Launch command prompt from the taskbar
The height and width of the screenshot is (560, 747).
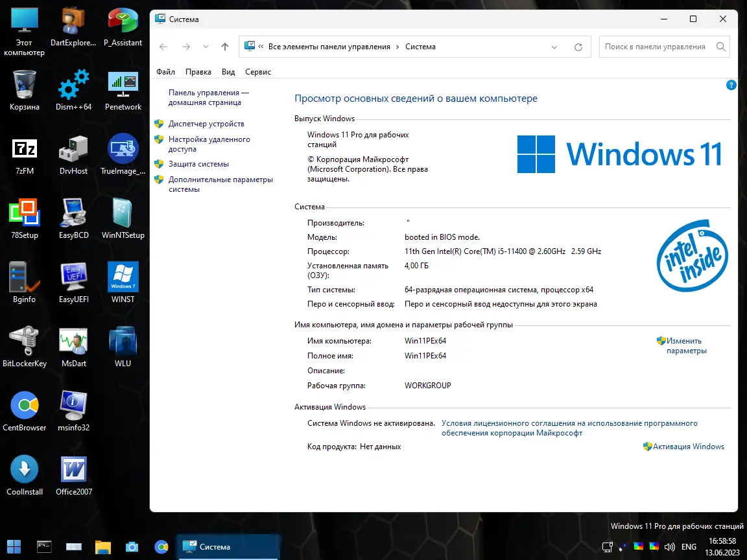pos(44,546)
